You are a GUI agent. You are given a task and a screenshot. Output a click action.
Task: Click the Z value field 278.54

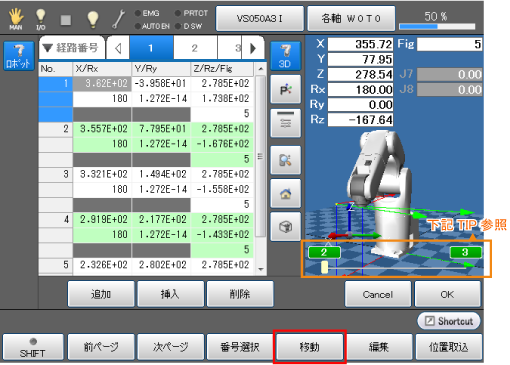coord(360,74)
